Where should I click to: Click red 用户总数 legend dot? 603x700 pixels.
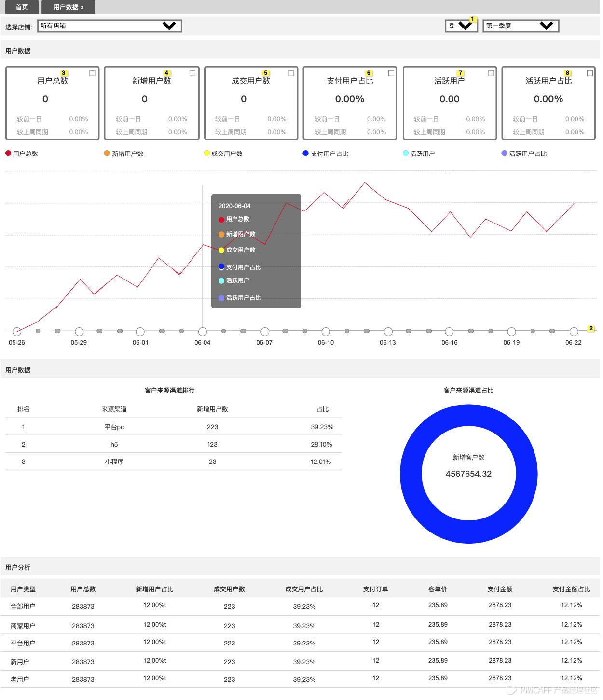(x=8, y=153)
